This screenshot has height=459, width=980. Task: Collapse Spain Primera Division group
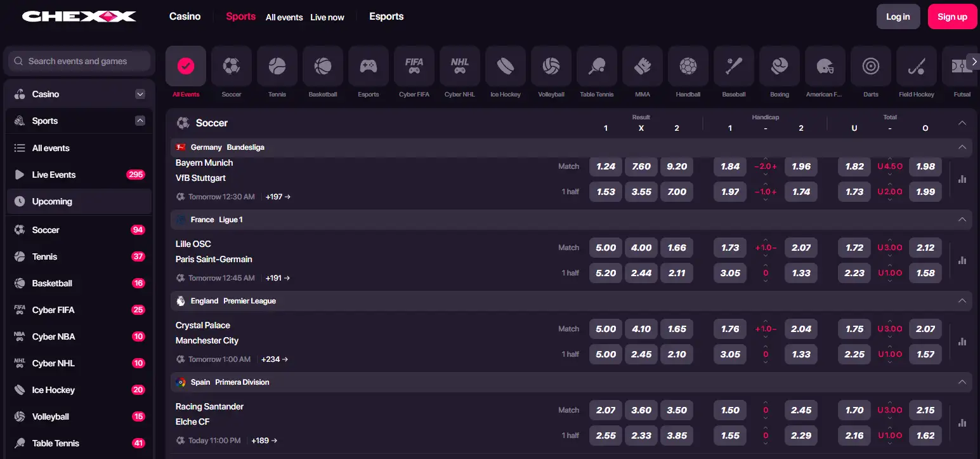pos(962,382)
